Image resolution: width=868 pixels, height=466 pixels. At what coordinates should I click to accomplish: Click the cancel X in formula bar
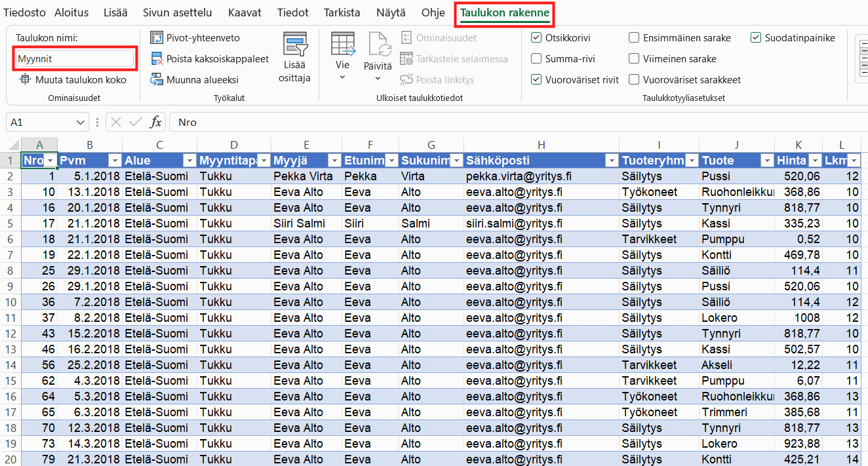coord(116,122)
